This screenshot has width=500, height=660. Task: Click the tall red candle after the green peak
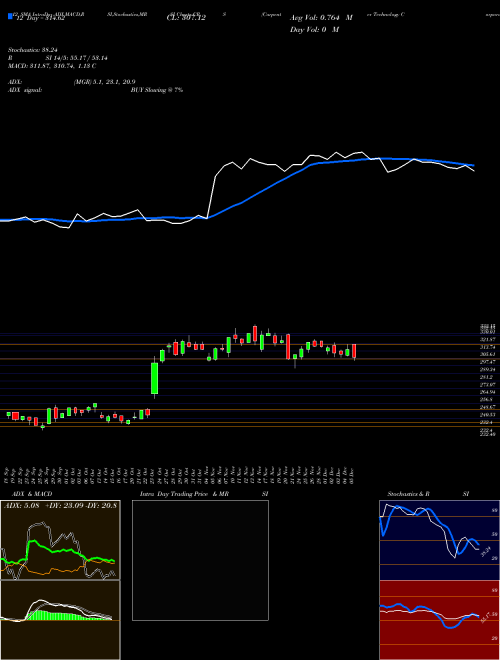(x=288, y=346)
